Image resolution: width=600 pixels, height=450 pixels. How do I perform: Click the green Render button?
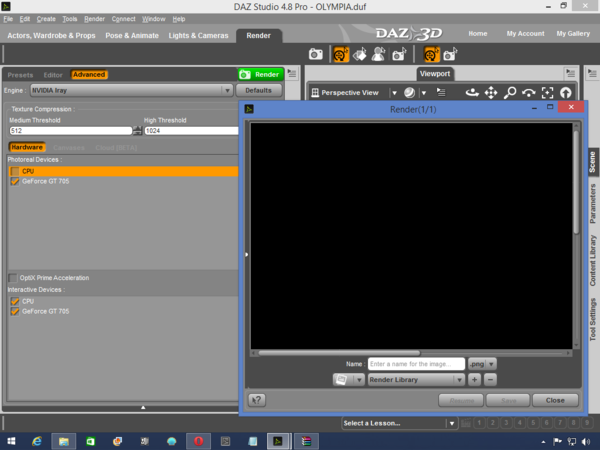pos(261,74)
